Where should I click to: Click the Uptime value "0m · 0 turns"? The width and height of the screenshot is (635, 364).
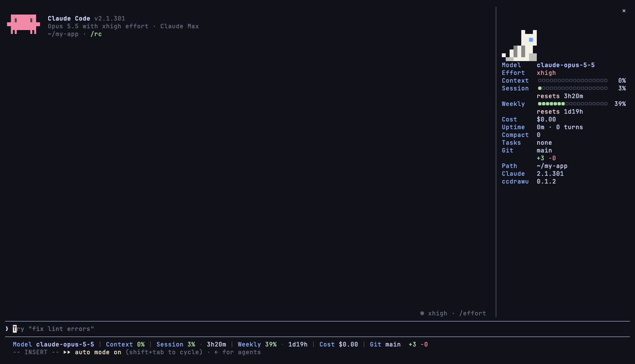pos(560,127)
